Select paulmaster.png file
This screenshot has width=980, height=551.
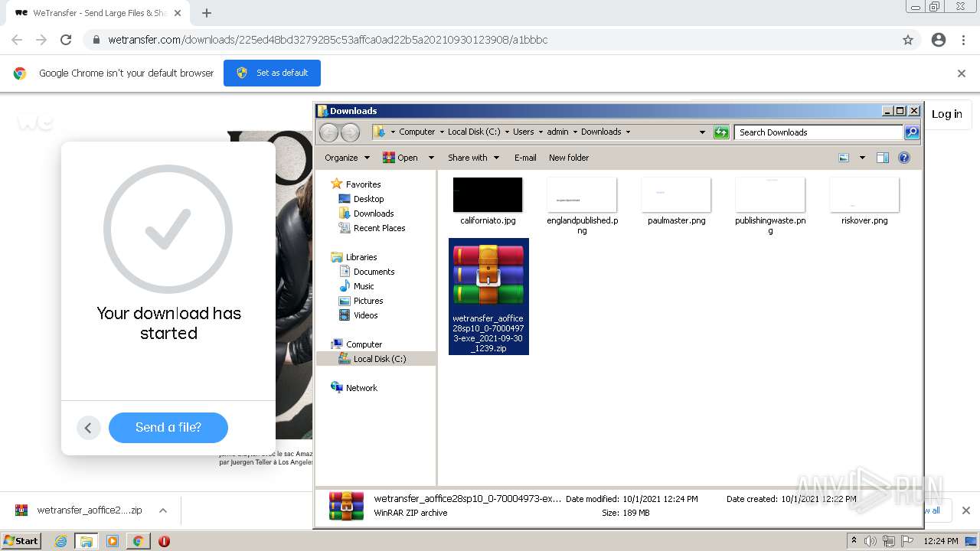coord(676,201)
